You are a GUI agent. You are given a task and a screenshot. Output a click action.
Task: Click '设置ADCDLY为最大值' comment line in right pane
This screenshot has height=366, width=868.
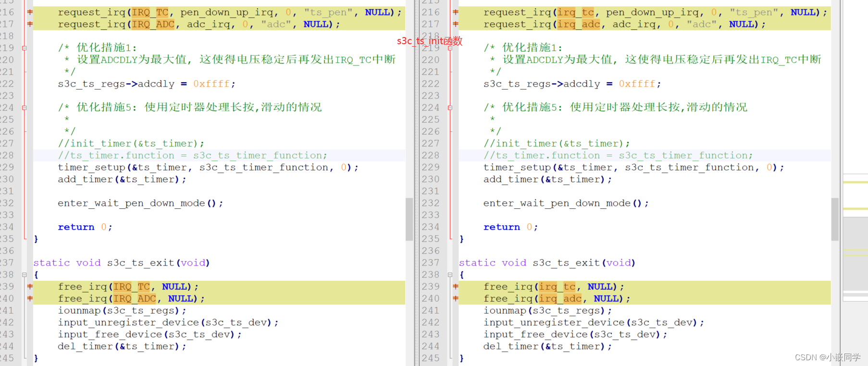656,60
